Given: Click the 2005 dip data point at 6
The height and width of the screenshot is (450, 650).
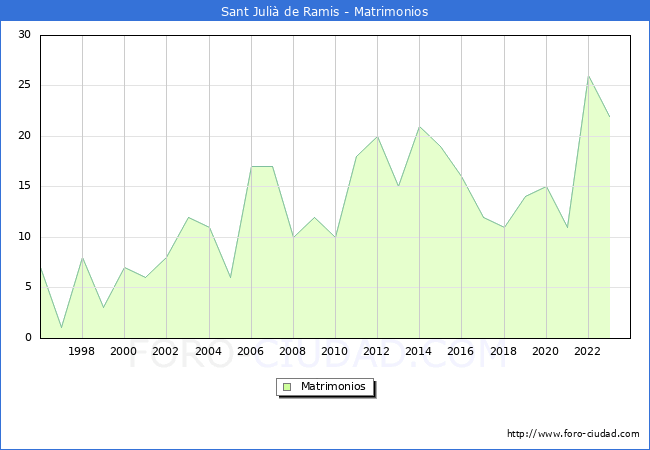Looking at the screenshot, I should point(230,278).
